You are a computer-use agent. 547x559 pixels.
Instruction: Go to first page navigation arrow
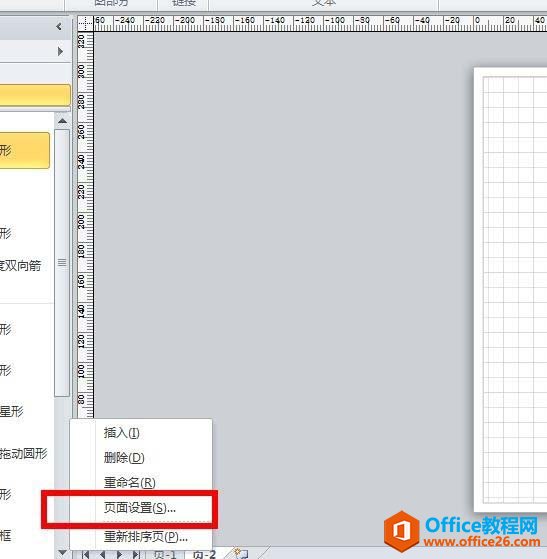click(86, 555)
